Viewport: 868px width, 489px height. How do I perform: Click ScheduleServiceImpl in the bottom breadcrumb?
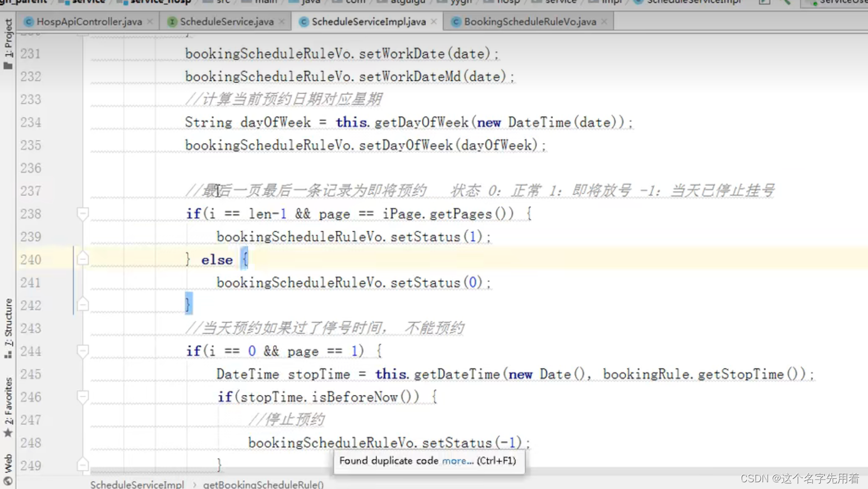(137, 484)
